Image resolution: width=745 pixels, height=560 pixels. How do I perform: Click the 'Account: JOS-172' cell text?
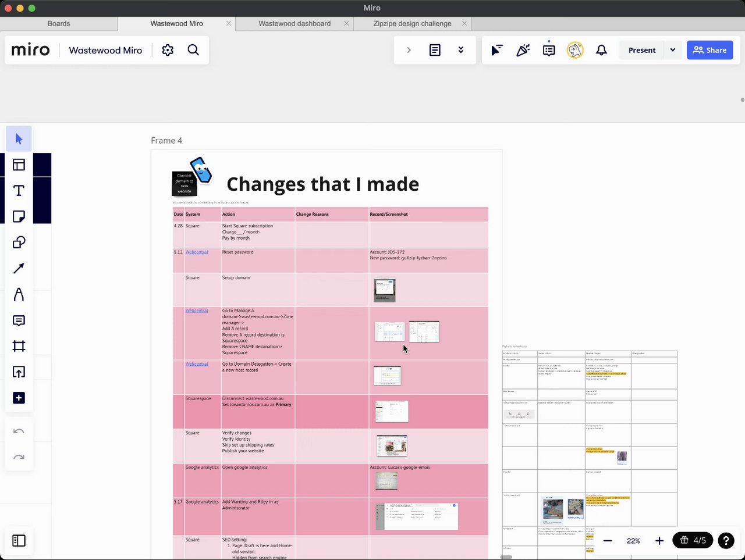point(387,252)
